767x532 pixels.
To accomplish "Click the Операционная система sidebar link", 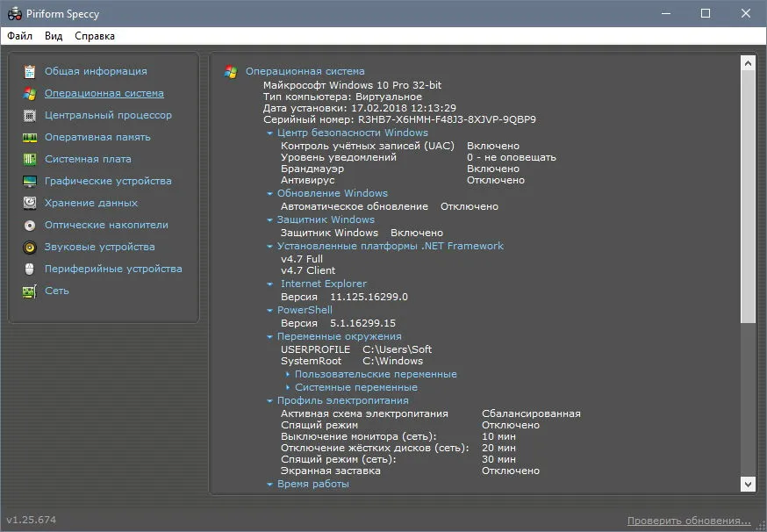I will 104,93.
